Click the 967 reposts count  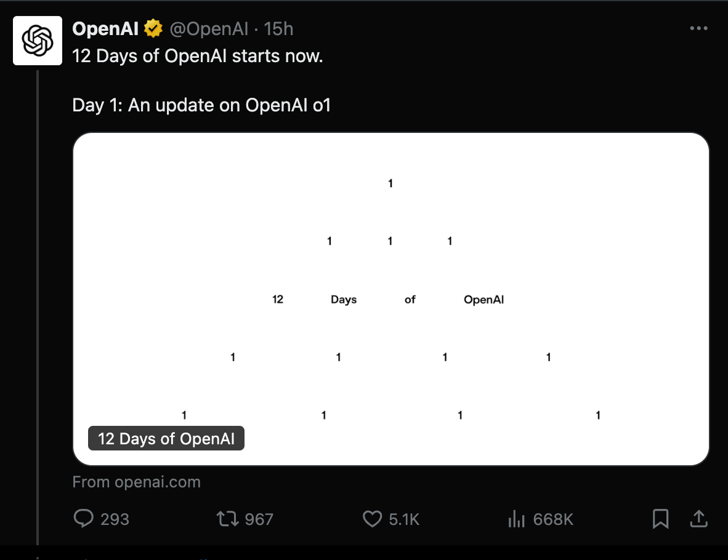pos(259,519)
